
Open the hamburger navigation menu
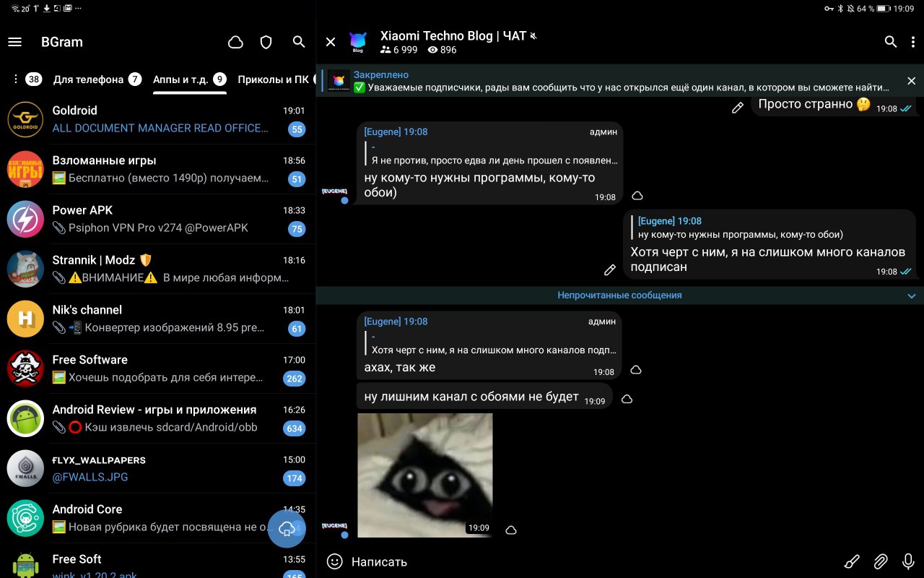click(x=14, y=42)
